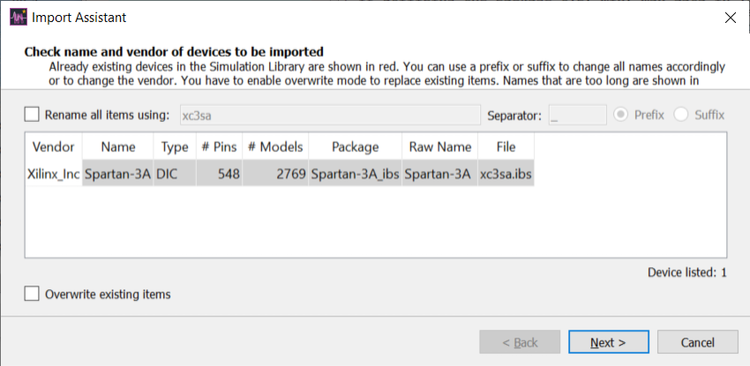Click the Separator input field
Viewport: 750px width, 366px height.
point(577,115)
